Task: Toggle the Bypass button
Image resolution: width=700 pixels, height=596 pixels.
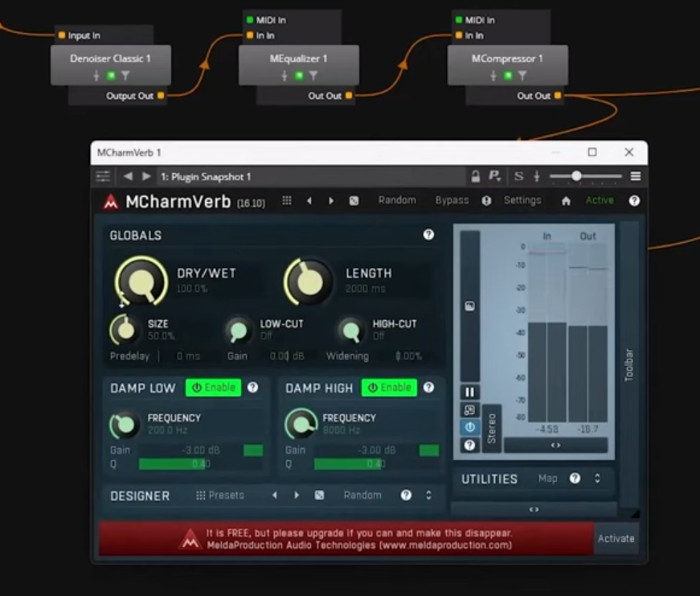Action: tap(452, 200)
